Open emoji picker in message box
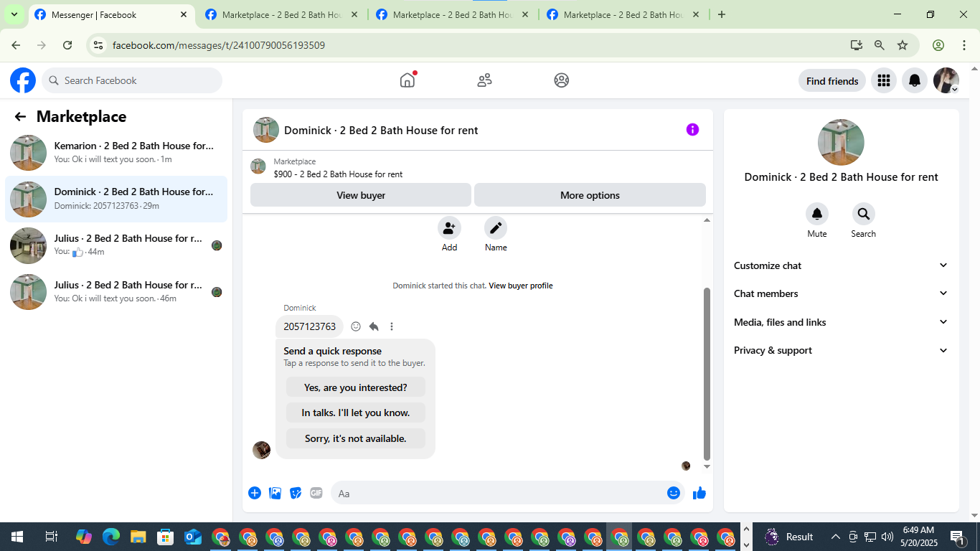This screenshot has height=551, width=980. coord(674,493)
